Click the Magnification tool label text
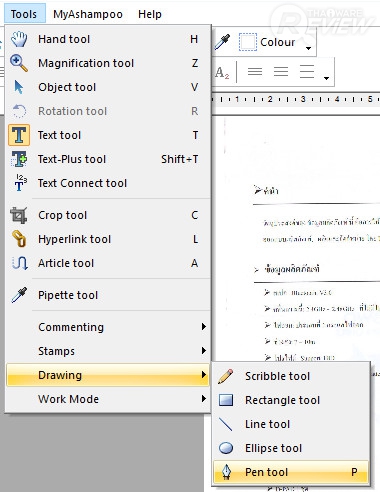The image size is (380, 492). 86,63
